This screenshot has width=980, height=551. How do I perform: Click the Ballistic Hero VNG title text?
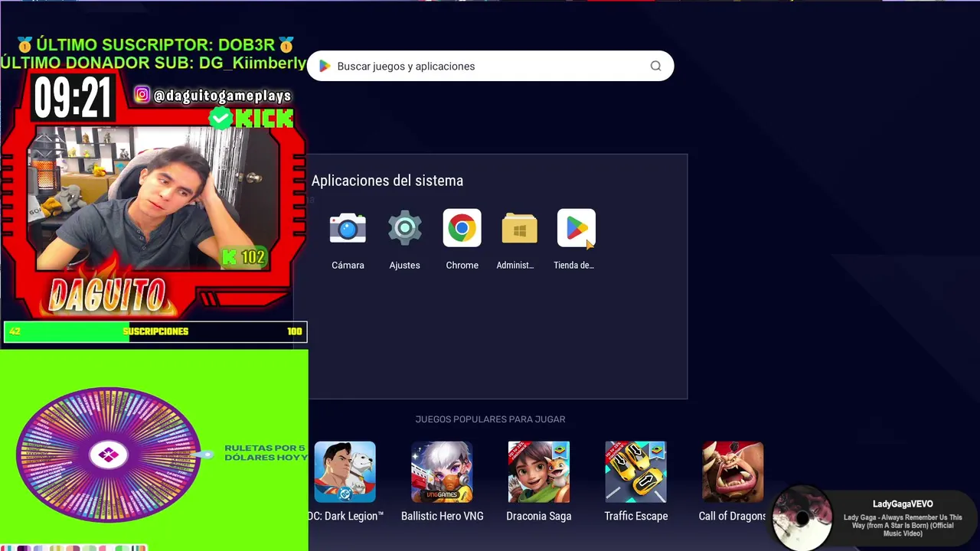pos(442,516)
